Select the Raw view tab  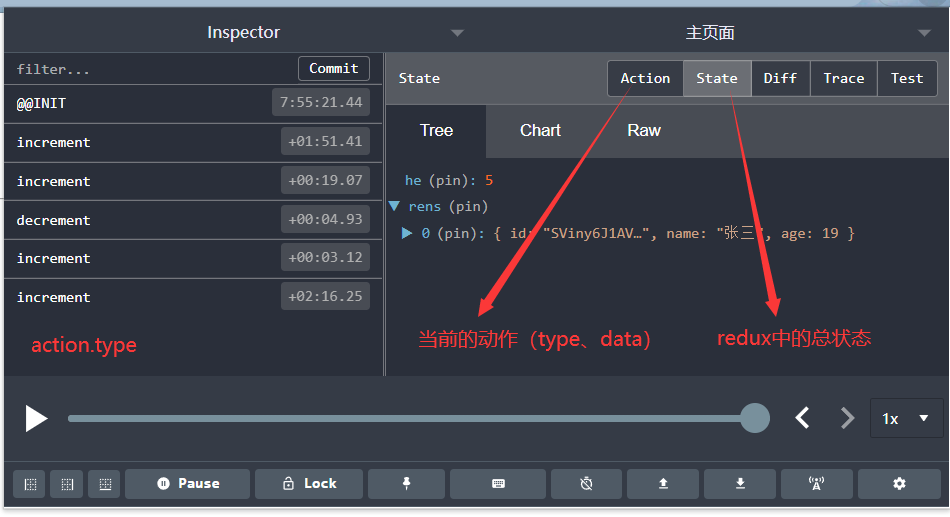643,130
